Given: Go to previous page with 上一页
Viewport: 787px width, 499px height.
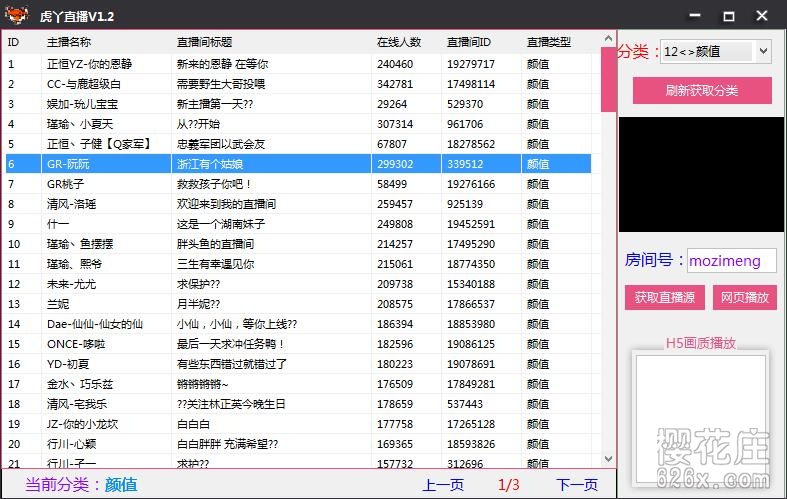Looking at the screenshot, I should (443, 485).
